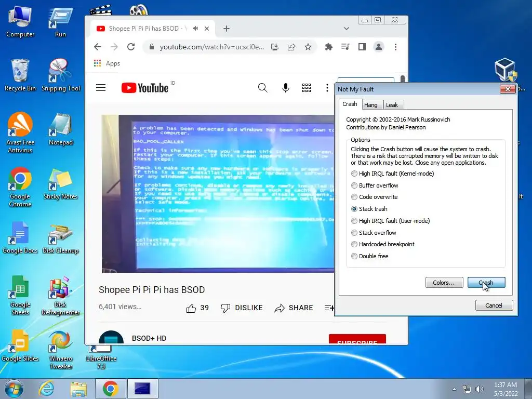The width and height of the screenshot is (532, 399).
Task: Click volume icon in system tray
Action: click(480, 389)
